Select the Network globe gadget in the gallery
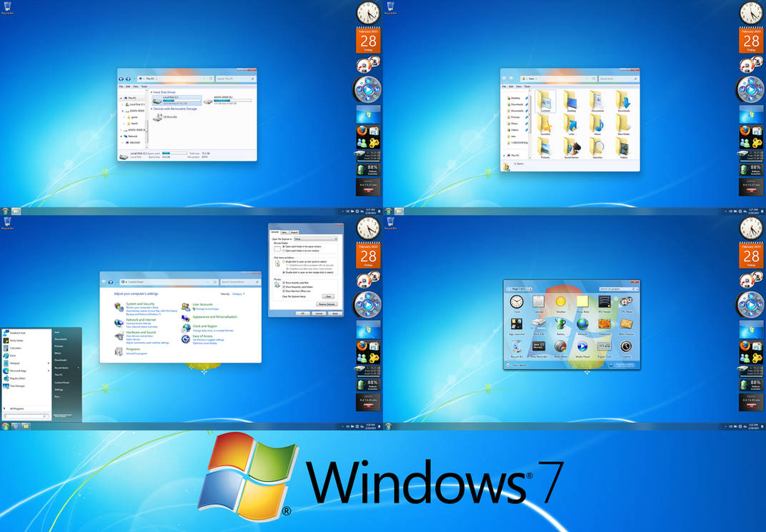 point(582,326)
